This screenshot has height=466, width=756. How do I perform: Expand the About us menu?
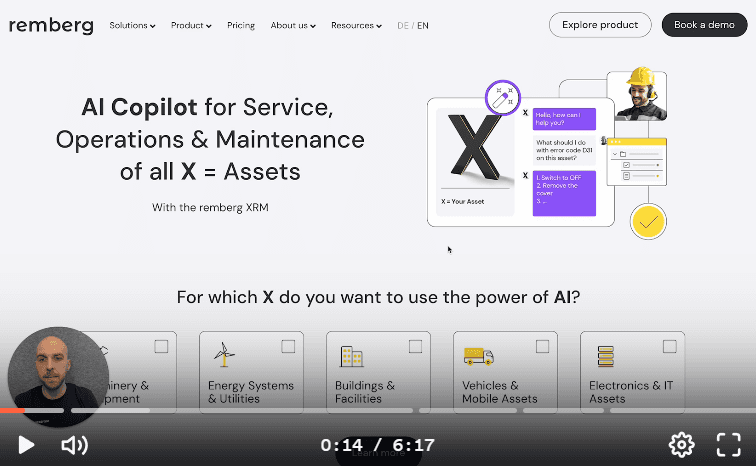(x=293, y=26)
